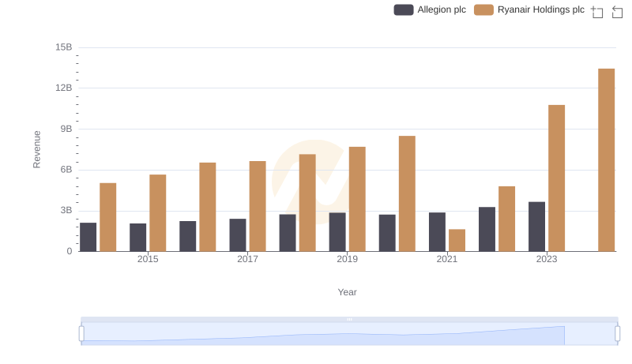The height and width of the screenshot is (364, 632).
Task: Click the 15B y-axis label
Action: [x=64, y=47]
